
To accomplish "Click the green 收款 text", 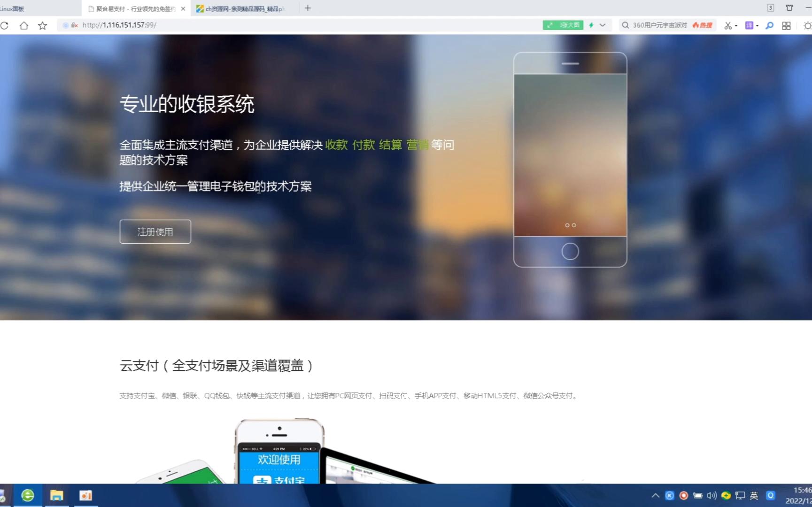I will click(336, 145).
